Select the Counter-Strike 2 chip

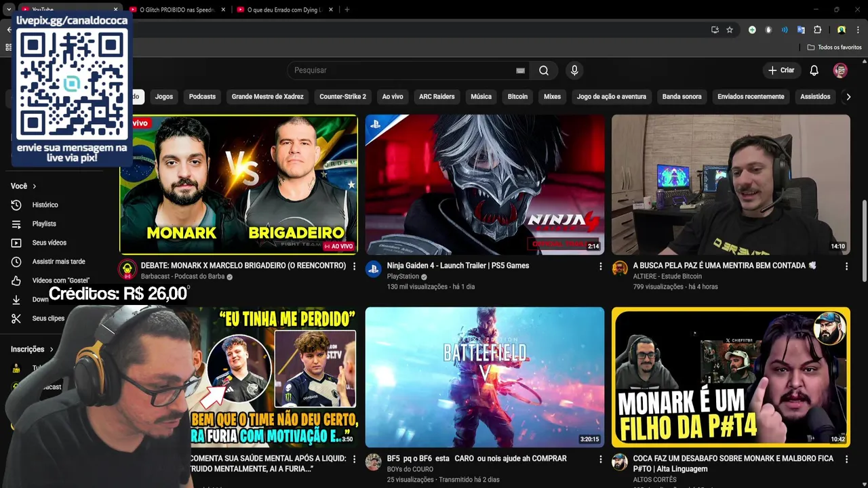pyautogui.click(x=342, y=97)
